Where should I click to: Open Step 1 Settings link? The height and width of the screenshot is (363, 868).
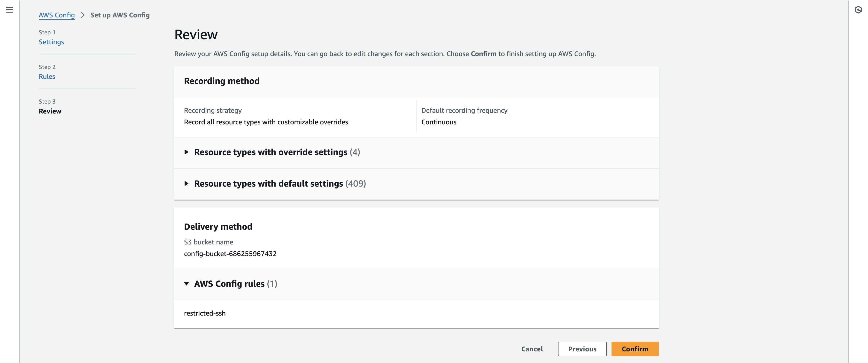[51, 42]
